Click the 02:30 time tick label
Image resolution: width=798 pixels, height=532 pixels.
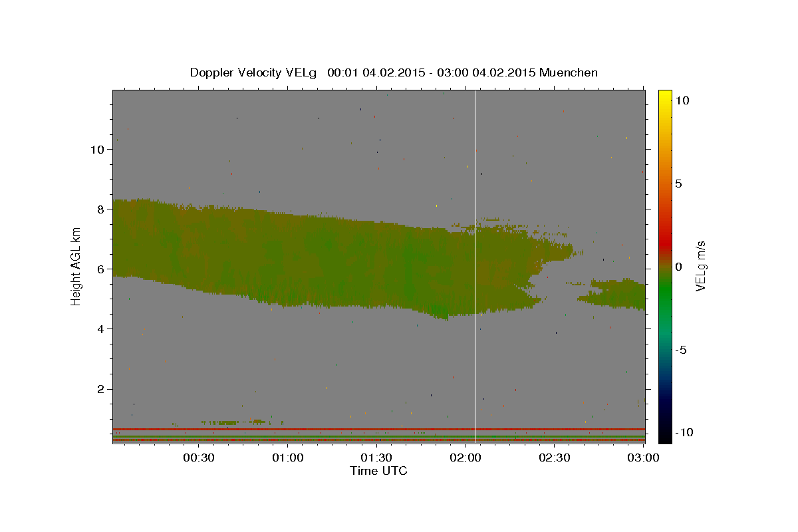click(x=555, y=458)
